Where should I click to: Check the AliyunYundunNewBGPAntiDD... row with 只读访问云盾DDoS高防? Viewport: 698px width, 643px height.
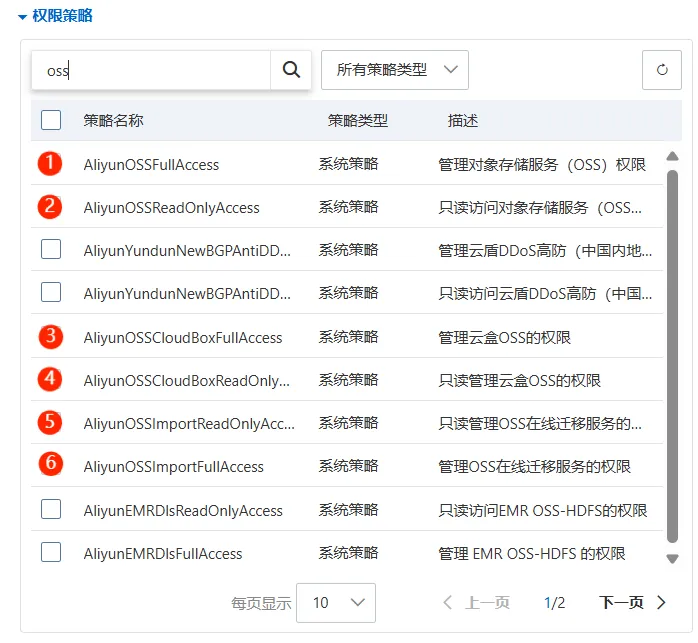pos(51,292)
